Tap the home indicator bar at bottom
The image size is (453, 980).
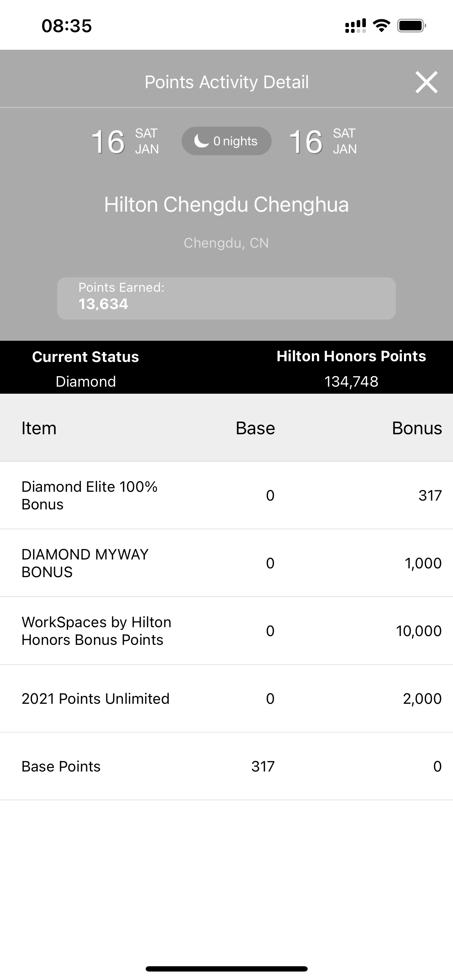(226, 969)
